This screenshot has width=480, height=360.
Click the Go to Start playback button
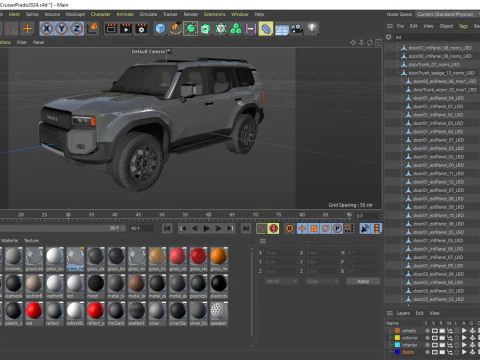(167, 228)
